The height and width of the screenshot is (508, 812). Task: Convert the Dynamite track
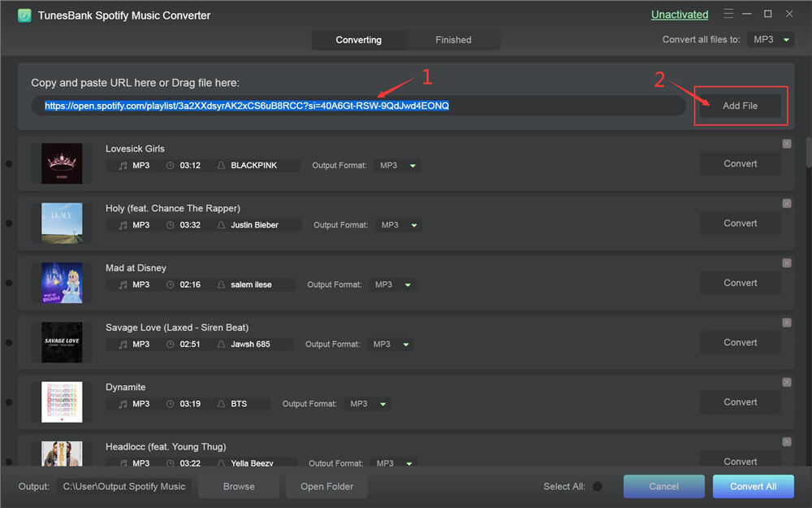tap(740, 402)
